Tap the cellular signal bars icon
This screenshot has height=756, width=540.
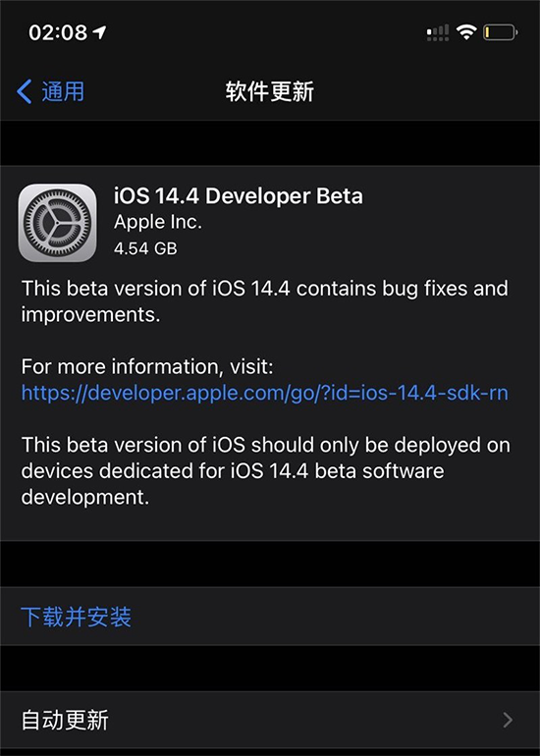438,32
